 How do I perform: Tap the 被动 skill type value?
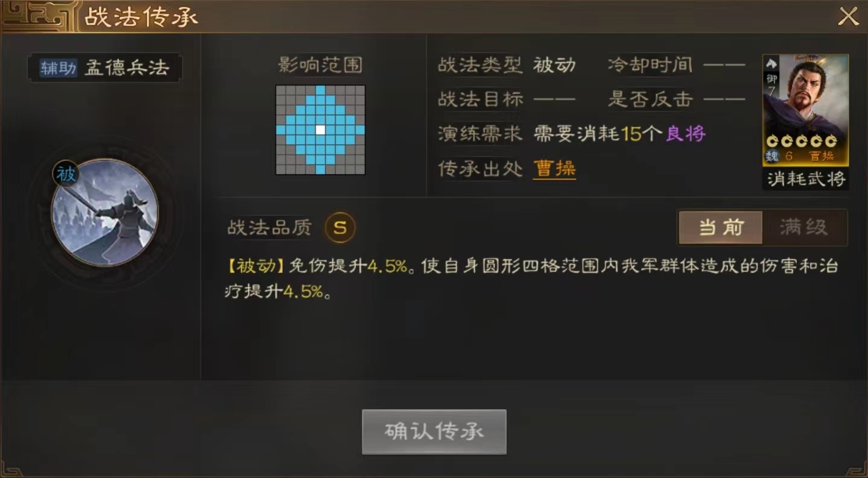pos(554,65)
